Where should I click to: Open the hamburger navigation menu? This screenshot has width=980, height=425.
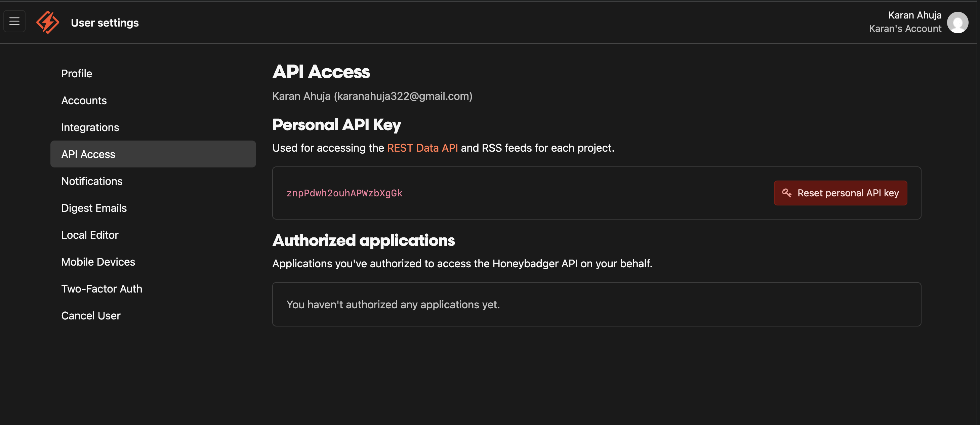(x=14, y=21)
